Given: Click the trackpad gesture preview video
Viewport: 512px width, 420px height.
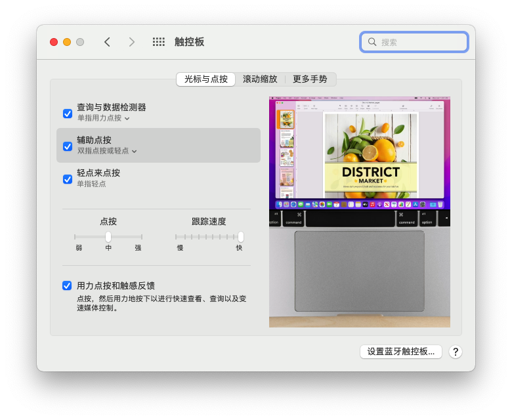Looking at the screenshot, I should pos(359,213).
